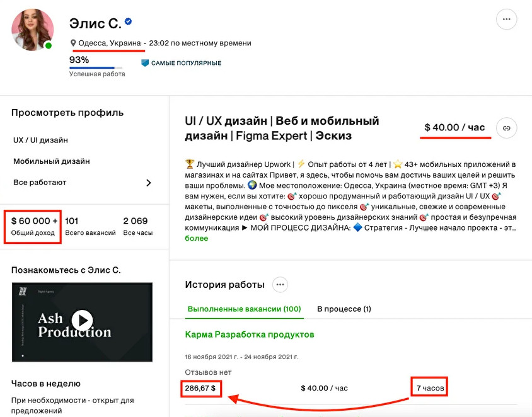Click the Самые популярные badge icon

click(145, 63)
